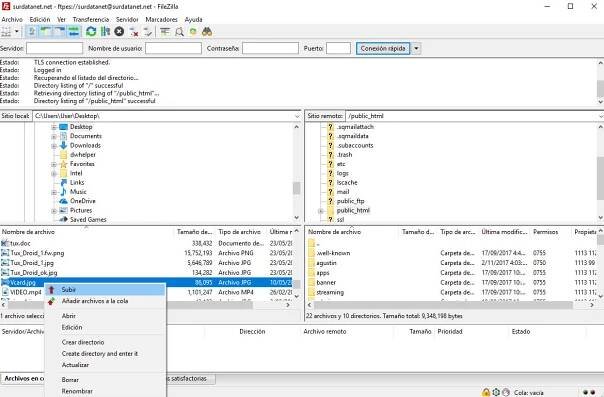Screen dimensions: 604x397
Task: Toggle synchronized browsing
Action: click(193, 32)
